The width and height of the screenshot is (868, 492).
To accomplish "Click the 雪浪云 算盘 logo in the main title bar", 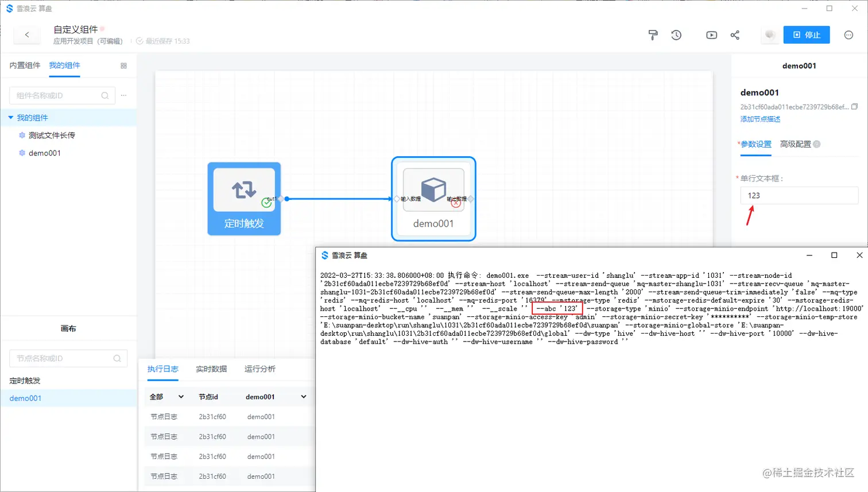I will pyautogui.click(x=9, y=9).
